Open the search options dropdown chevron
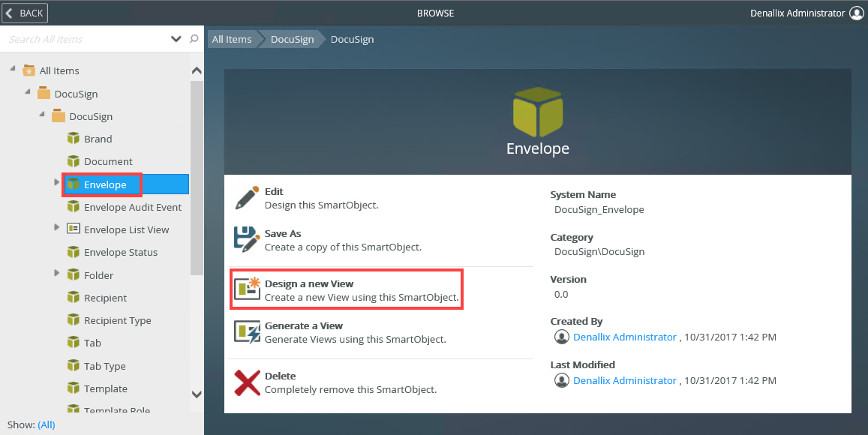The image size is (868, 435). pyautogui.click(x=176, y=39)
